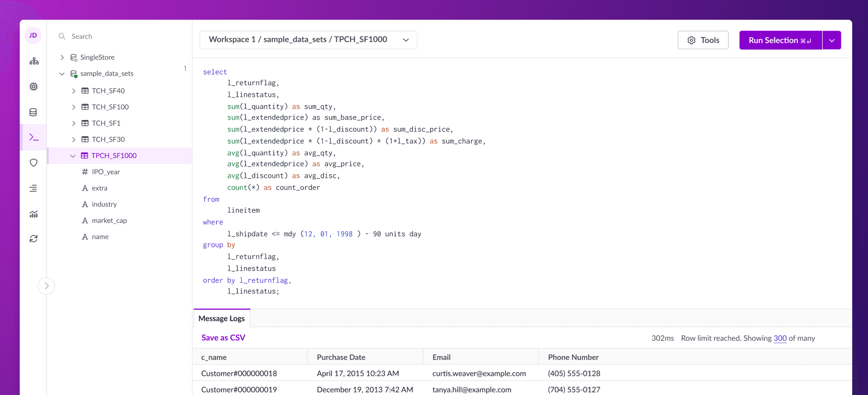Click the magnifier icon in the search box

[x=62, y=37]
